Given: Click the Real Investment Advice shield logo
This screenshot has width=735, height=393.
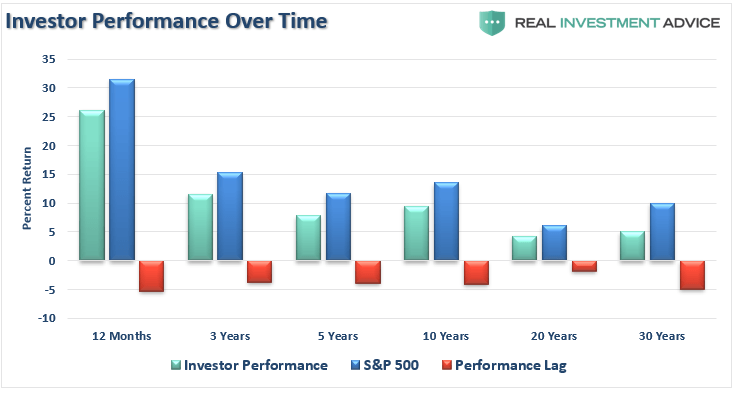Looking at the screenshot, I should pos(492,23).
